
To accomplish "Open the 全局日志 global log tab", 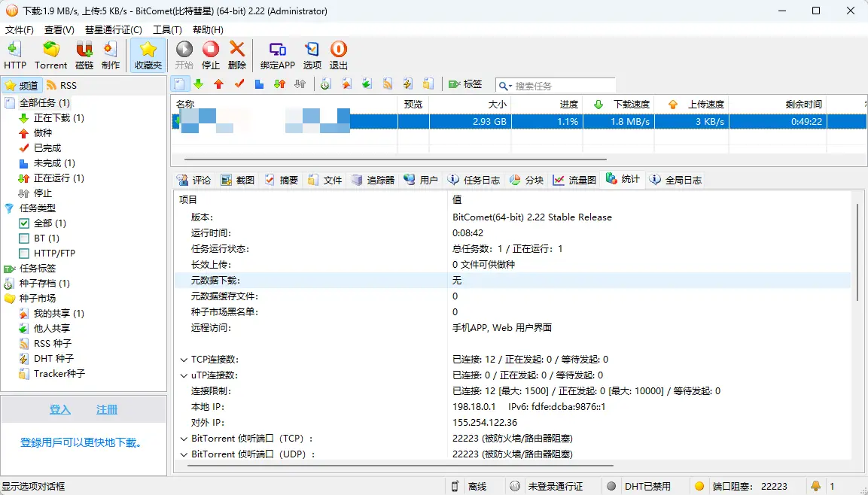I will 676,181.
